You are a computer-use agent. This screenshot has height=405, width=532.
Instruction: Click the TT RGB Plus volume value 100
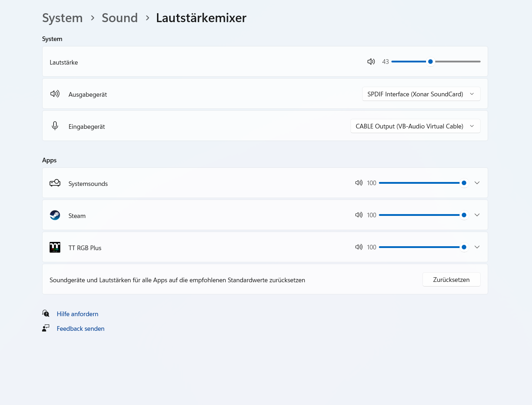point(371,247)
